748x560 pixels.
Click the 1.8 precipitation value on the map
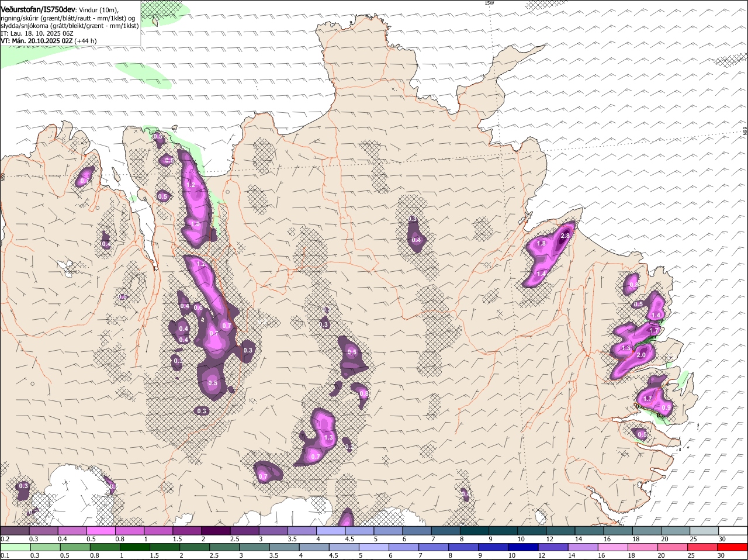541,244
